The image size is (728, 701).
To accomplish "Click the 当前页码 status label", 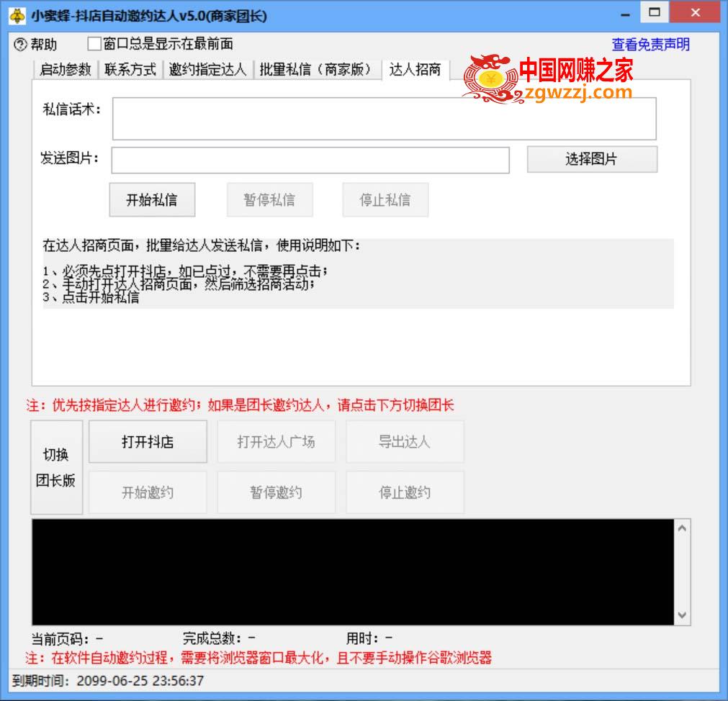I will 67,639.
